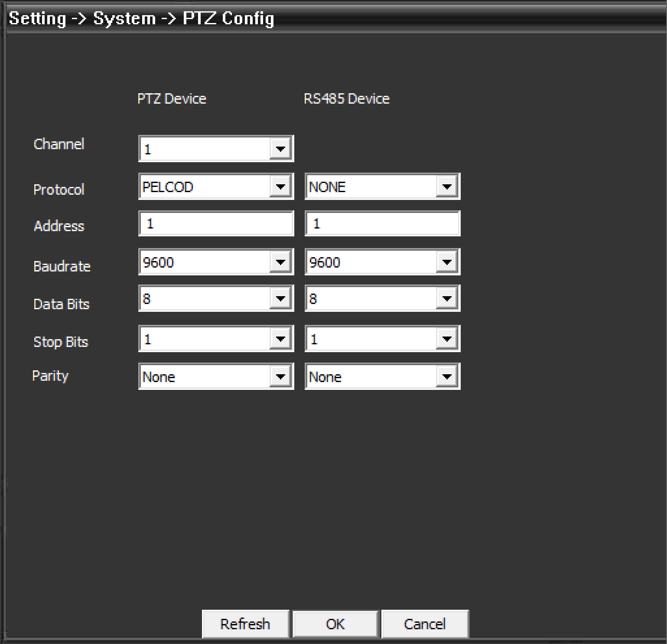Open the PTZ Device Baudrate dropdown
Screen dimensions: 667x644
click(x=280, y=262)
